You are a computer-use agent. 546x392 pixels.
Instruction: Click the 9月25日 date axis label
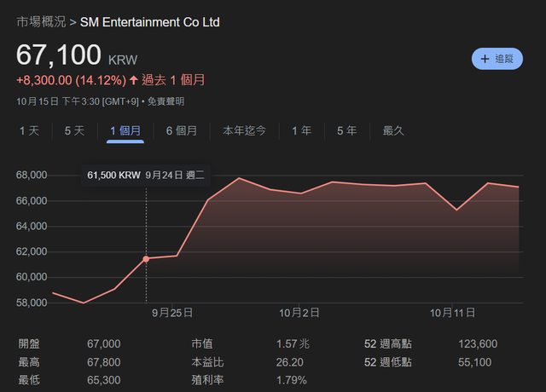tap(172, 313)
